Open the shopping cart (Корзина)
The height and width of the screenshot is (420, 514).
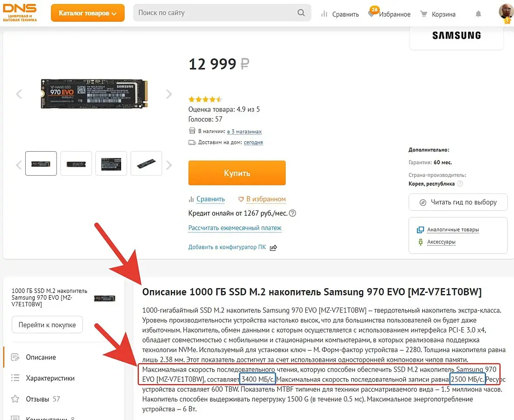[438, 14]
